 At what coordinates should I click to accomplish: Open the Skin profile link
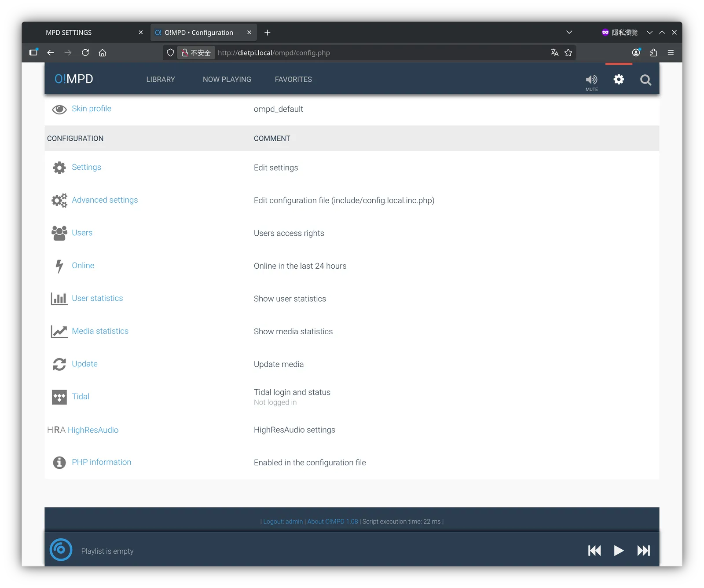tap(92, 109)
